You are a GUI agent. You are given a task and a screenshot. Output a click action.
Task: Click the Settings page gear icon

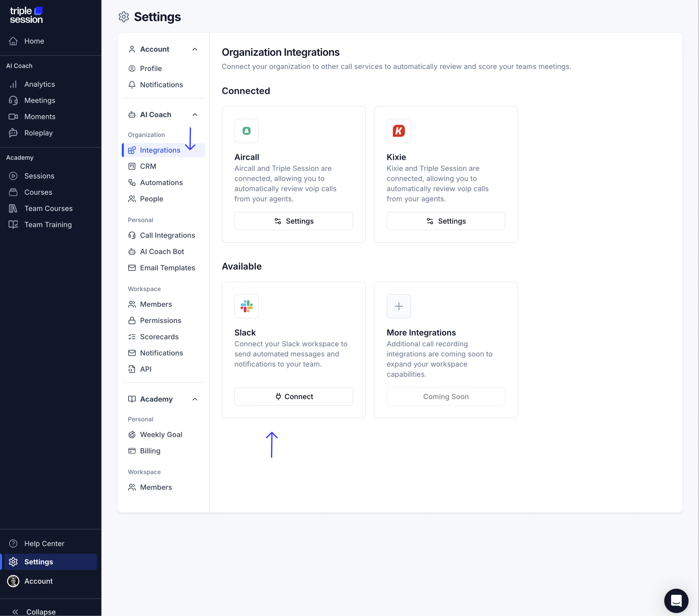[x=124, y=17]
